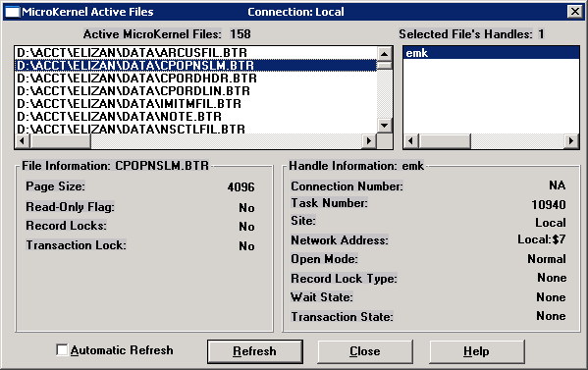Close the MicroKernel Active Files window
The image size is (588, 370).
(574, 12)
